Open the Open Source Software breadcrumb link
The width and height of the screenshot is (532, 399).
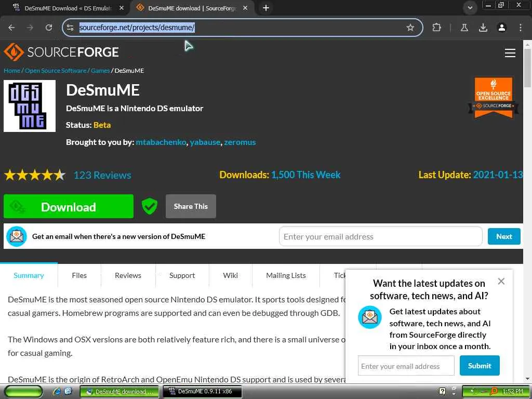(56, 71)
